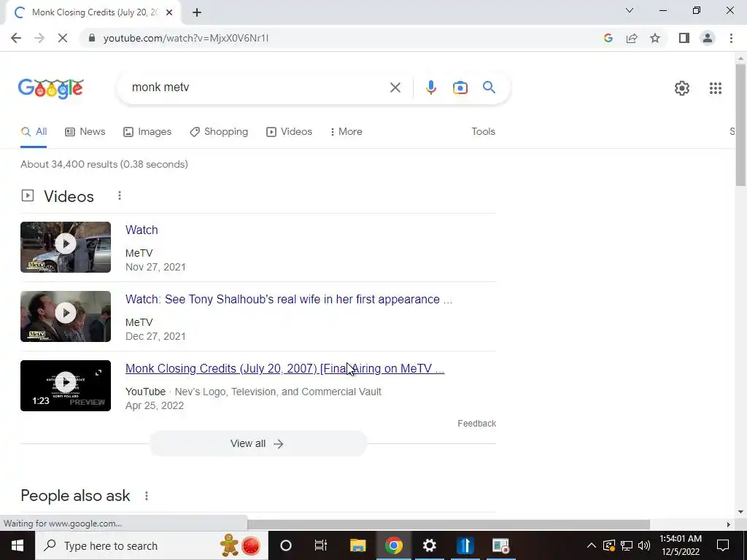Share this page icon

pyautogui.click(x=632, y=38)
